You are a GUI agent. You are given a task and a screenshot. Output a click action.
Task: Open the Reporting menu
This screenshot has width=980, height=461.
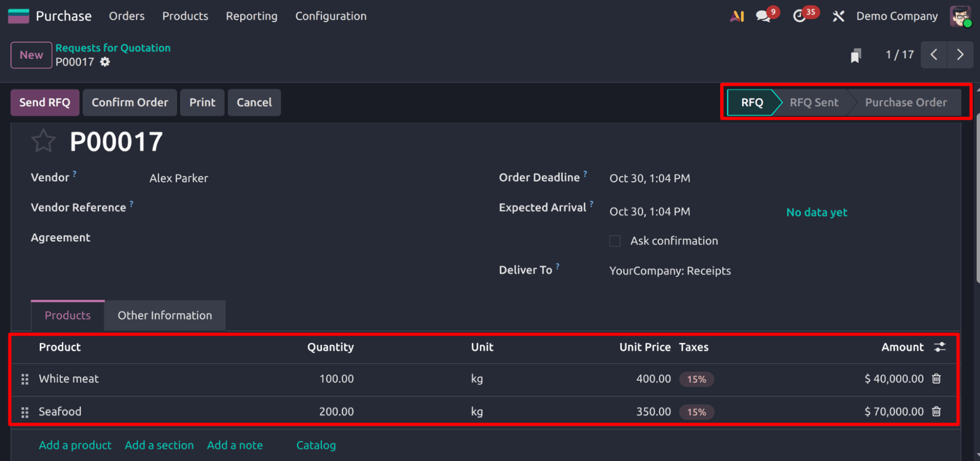(252, 16)
